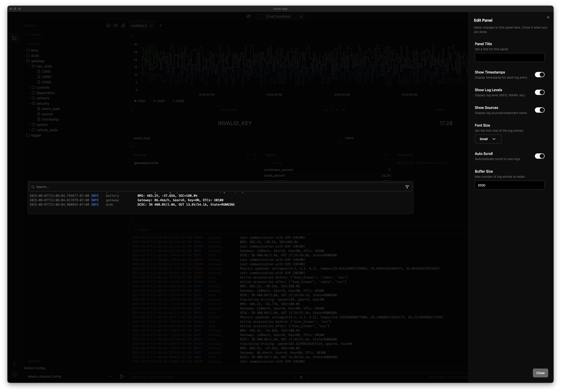Click the pause button in timeline bar
This screenshot has width=561, height=392.
(x=301, y=377)
